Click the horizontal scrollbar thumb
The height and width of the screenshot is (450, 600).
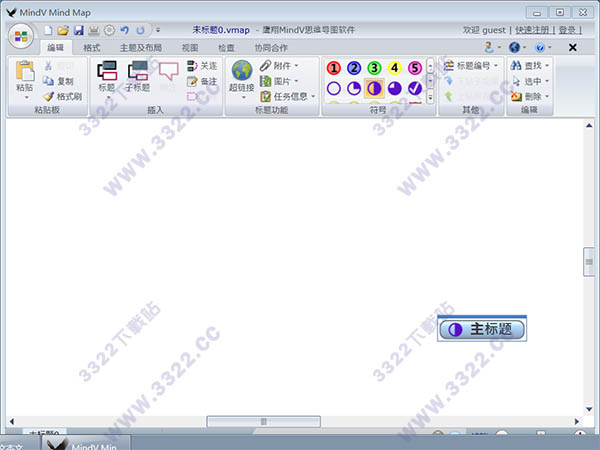263,421
